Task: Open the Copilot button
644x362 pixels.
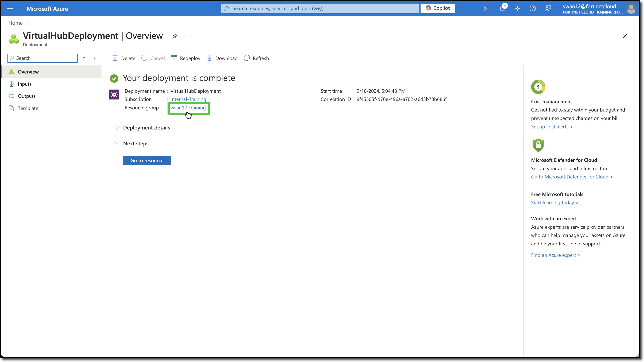Action: (x=437, y=8)
